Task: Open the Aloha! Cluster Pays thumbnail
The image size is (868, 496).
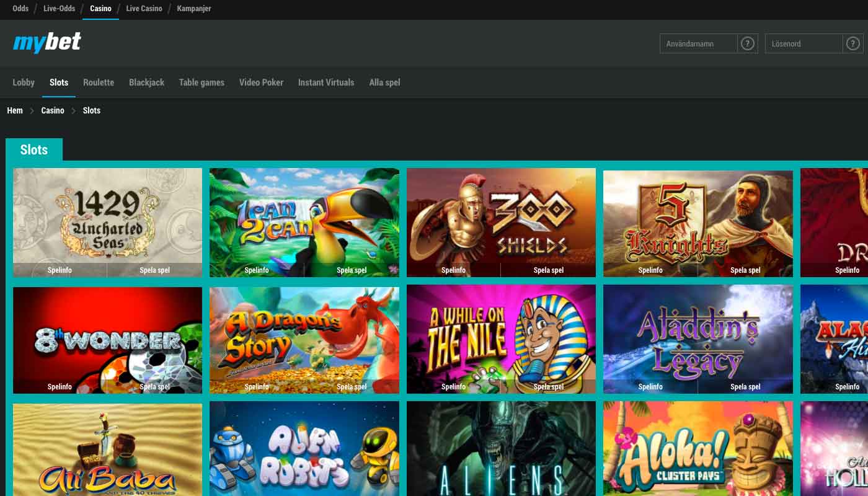Action: point(698,448)
